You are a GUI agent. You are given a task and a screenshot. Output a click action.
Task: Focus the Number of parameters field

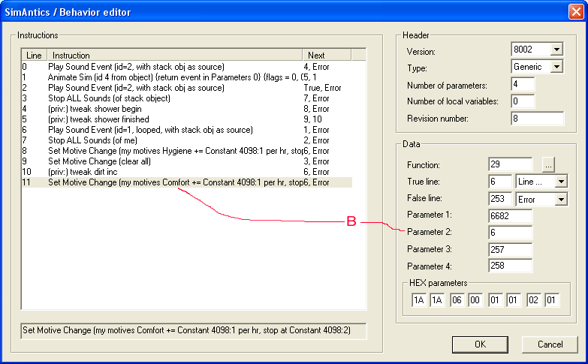[523, 84]
